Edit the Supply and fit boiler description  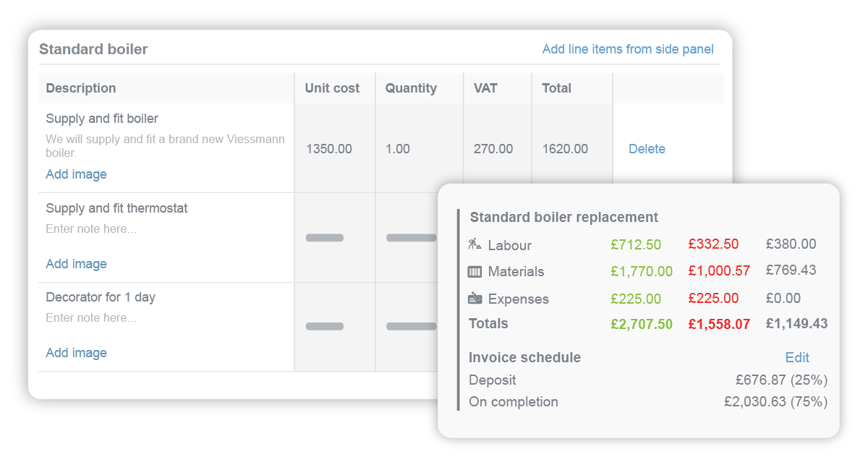click(x=101, y=118)
